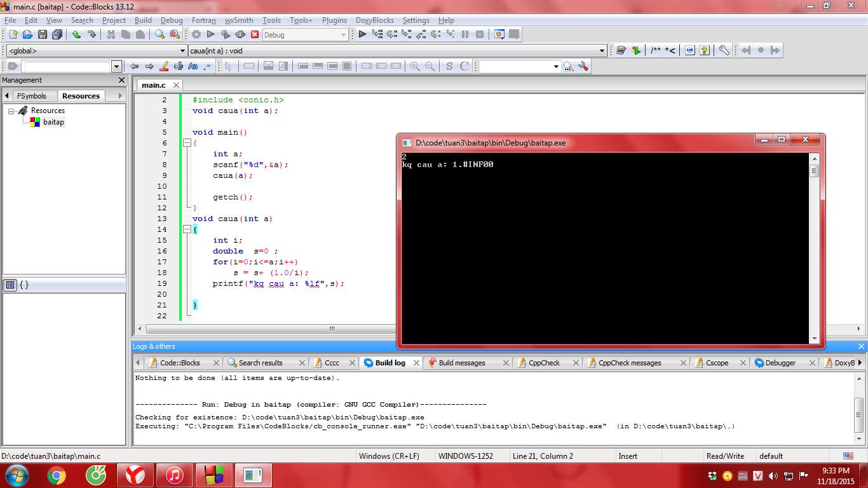
Task: Click the Cut scissors icon
Action: (x=111, y=35)
